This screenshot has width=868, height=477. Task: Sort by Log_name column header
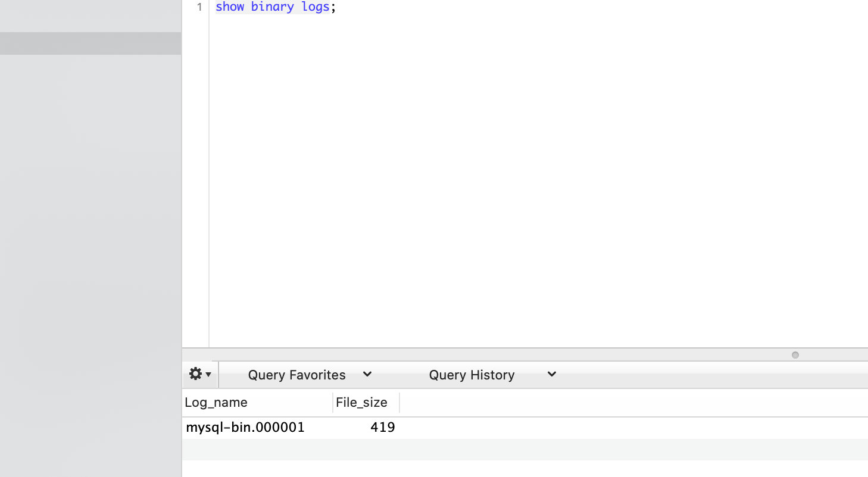(x=257, y=403)
